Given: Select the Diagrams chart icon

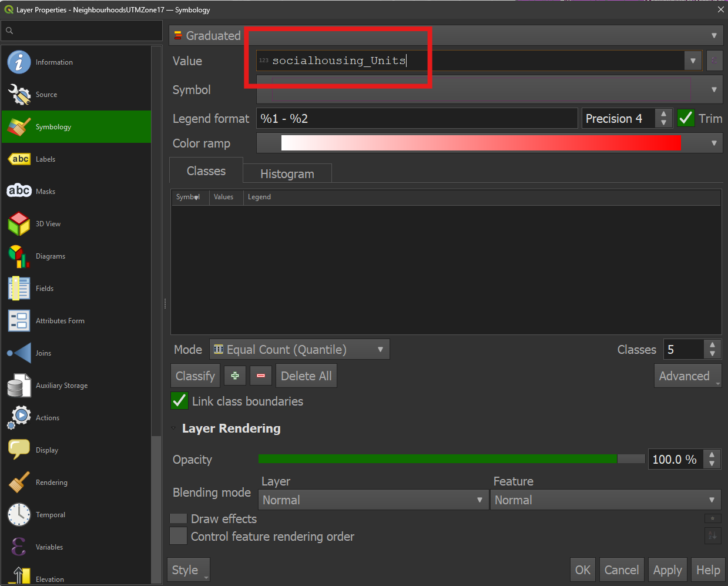Looking at the screenshot, I should point(19,256).
